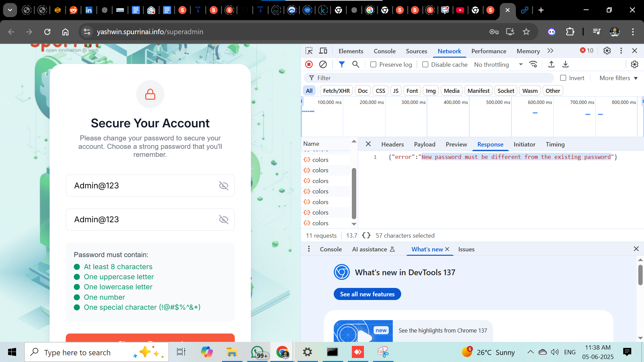The height and width of the screenshot is (362, 644).
Task: Clear the network log
Action: (x=323, y=64)
